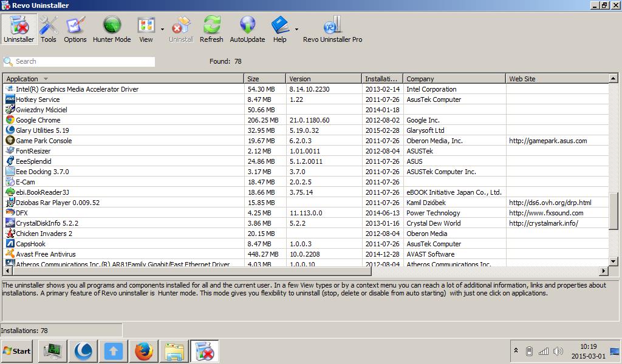Click http://gamepark.asus.com web site cell
This screenshot has width=622, height=364.
(548, 141)
